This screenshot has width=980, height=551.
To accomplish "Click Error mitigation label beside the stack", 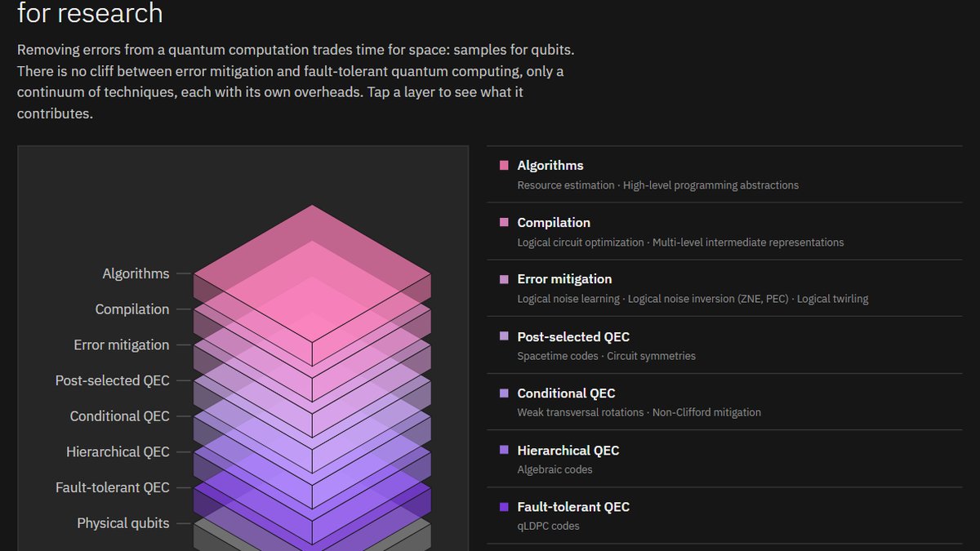I will [x=122, y=344].
